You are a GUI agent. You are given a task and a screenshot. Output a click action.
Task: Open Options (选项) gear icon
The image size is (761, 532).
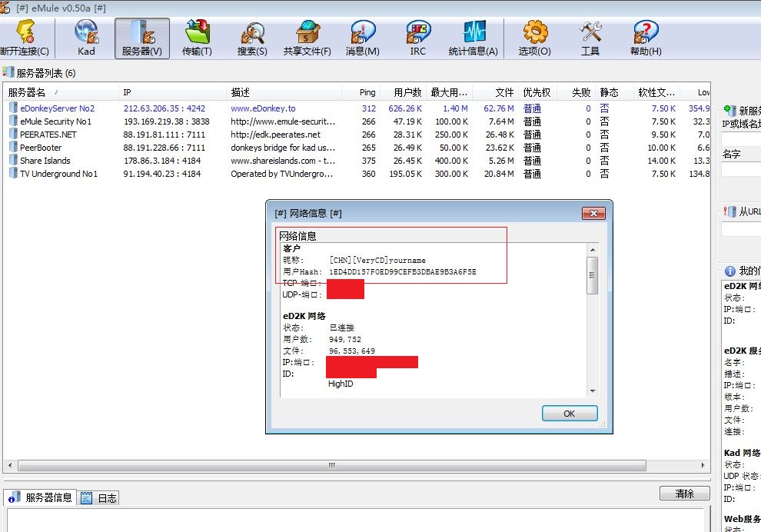[535, 38]
